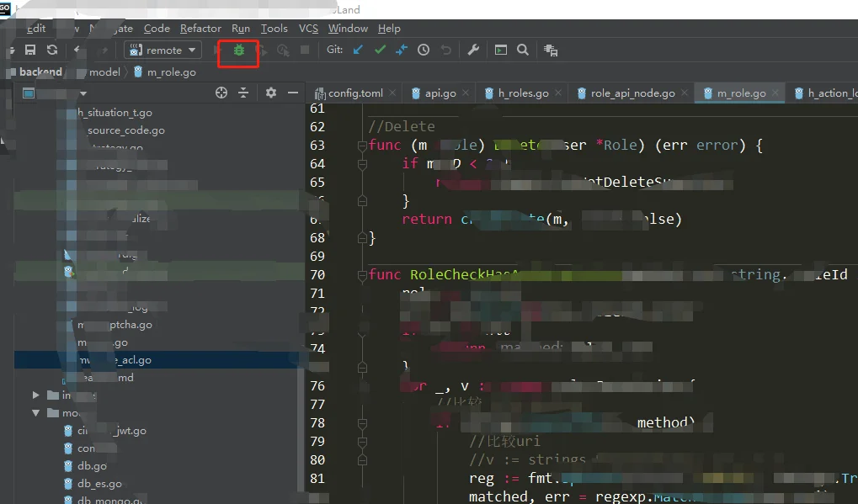Open project panel gear options
This screenshot has width=858, height=504.
[270, 93]
